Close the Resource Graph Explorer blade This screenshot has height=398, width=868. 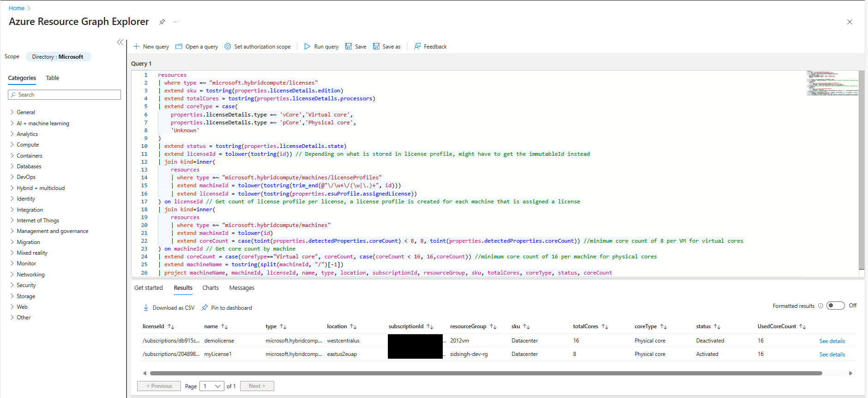click(x=850, y=22)
